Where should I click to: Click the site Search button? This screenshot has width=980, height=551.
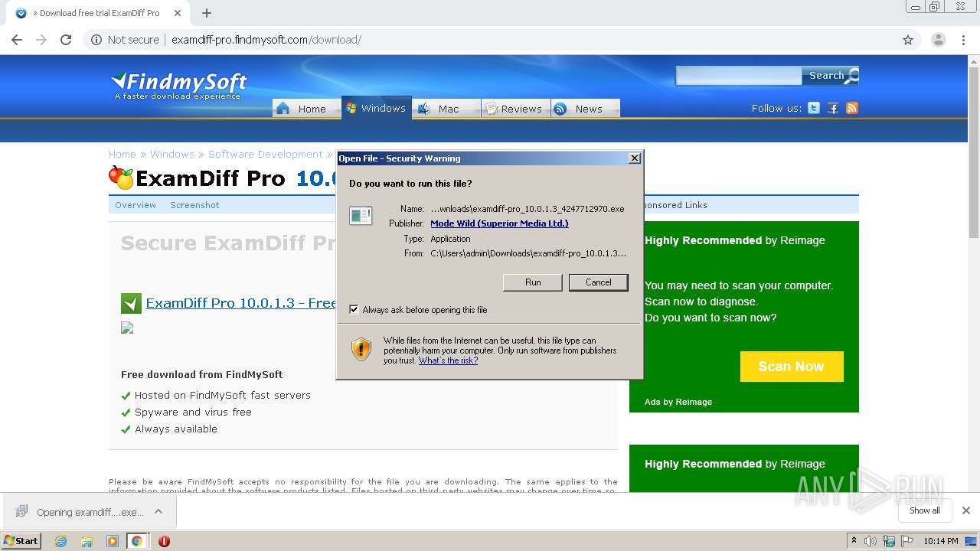[x=830, y=76]
